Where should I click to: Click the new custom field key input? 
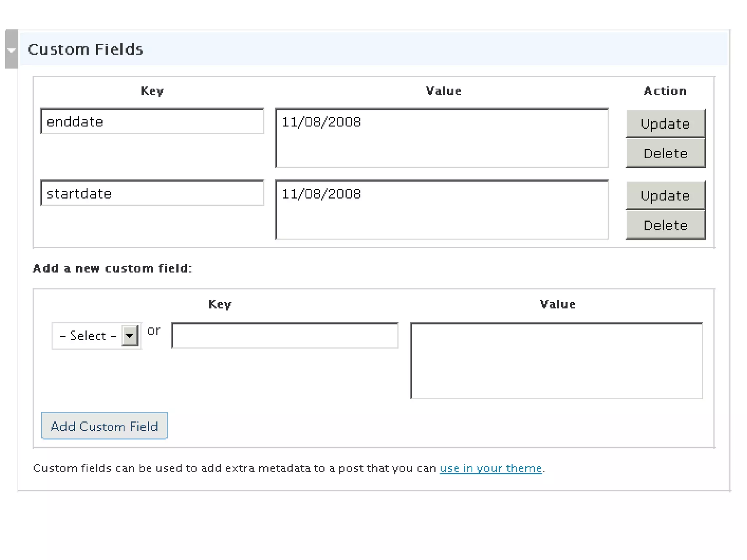[x=285, y=335]
